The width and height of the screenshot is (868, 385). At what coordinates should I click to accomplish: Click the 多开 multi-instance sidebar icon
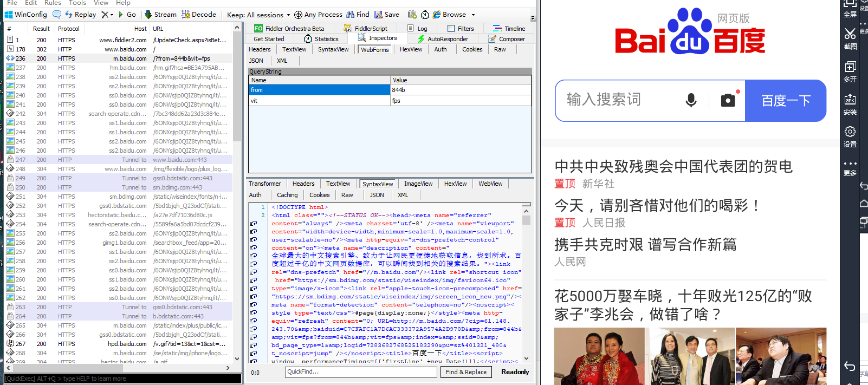click(x=850, y=71)
